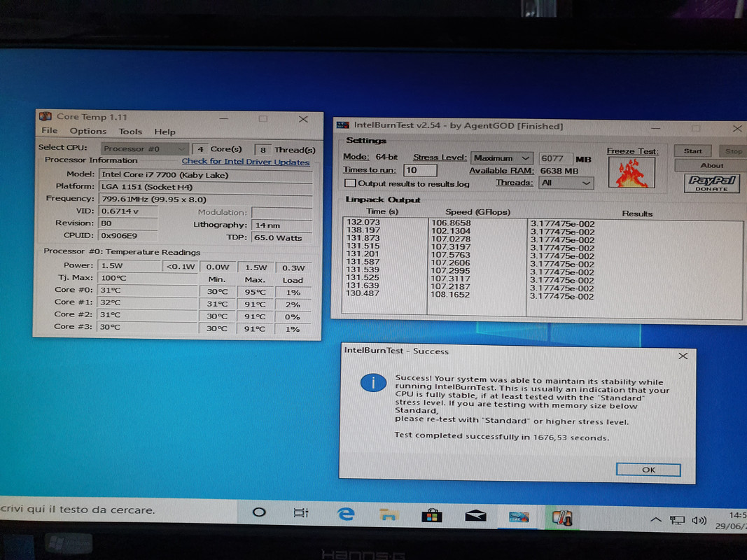Click Linpack time value 132.073
747x560 pixels.
[363, 222]
